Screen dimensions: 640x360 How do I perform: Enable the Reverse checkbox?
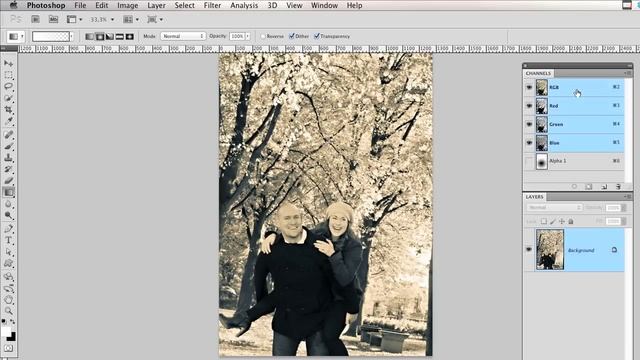point(263,36)
